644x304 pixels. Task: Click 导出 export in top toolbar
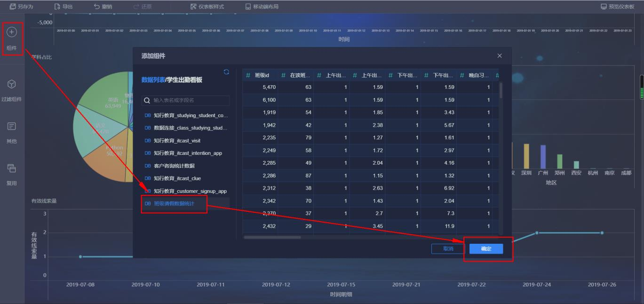(x=64, y=7)
